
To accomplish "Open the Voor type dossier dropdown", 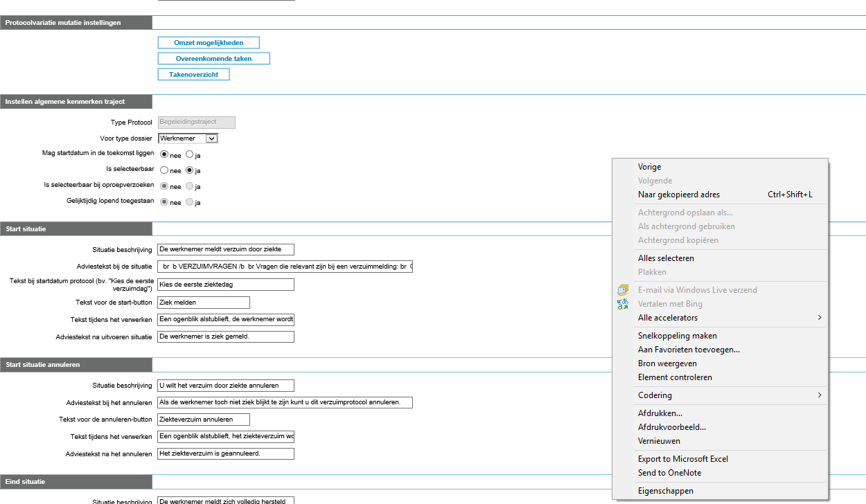I will tap(212, 138).
